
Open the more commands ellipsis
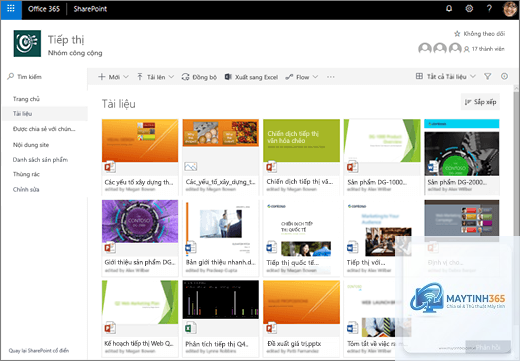330,77
